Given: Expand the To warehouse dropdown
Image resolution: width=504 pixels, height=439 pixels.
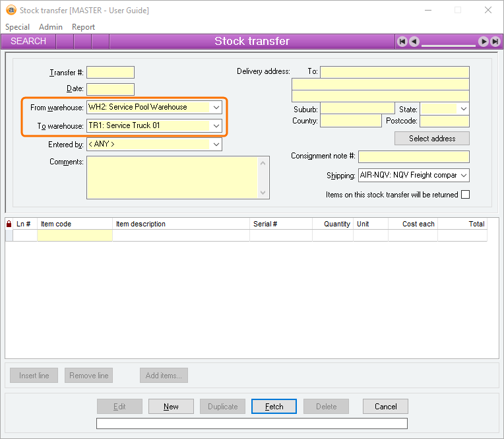Looking at the screenshot, I should [216, 125].
